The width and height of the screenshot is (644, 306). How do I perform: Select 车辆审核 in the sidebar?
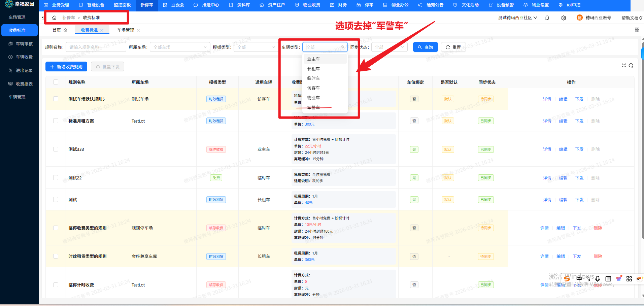(24, 44)
